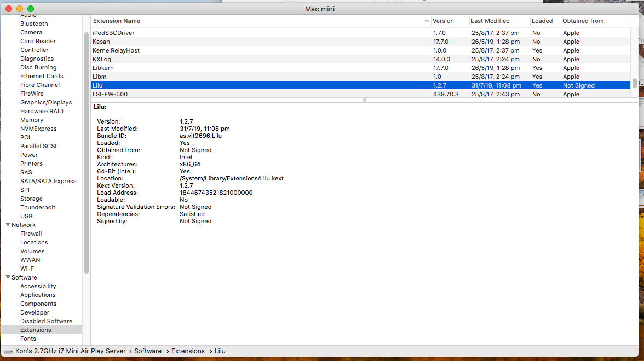Open Power section in sidebar
This screenshot has width=644, height=361.
click(x=29, y=155)
